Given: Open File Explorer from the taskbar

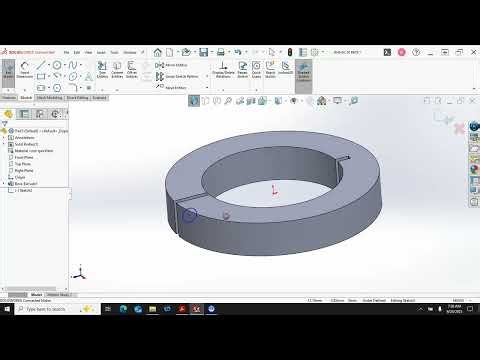Looking at the screenshot, I should tap(152, 309).
